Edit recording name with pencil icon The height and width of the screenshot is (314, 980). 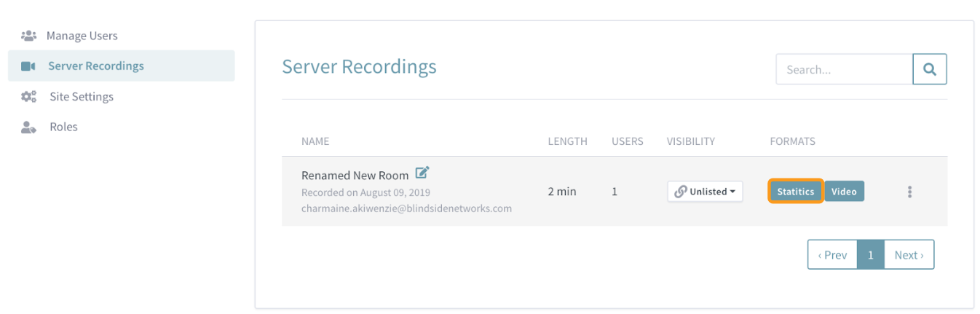[x=422, y=173]
